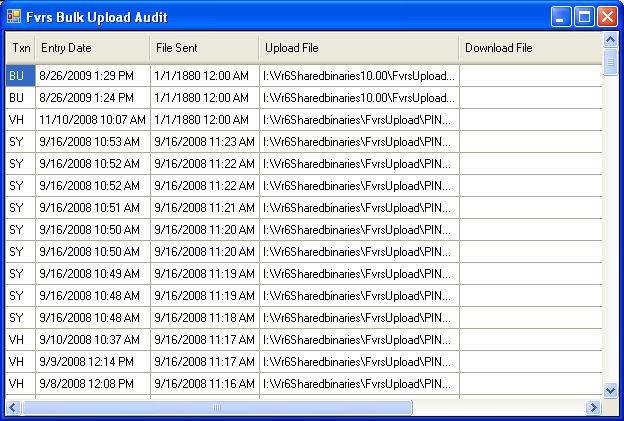624x421 pixels.
Task: Click upload file path in 8/26/2009 1:24 PM row
Action: 359,97
